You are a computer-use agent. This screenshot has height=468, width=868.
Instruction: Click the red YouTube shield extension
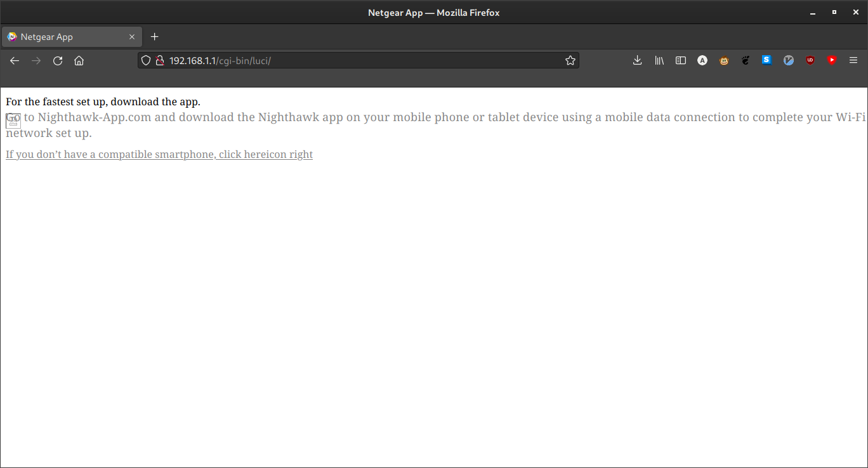[x=832, y=61]
